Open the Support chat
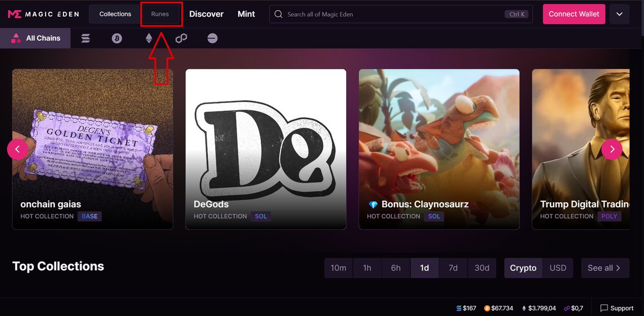Screen dimensions: 644x316 [x=617, y=308]
